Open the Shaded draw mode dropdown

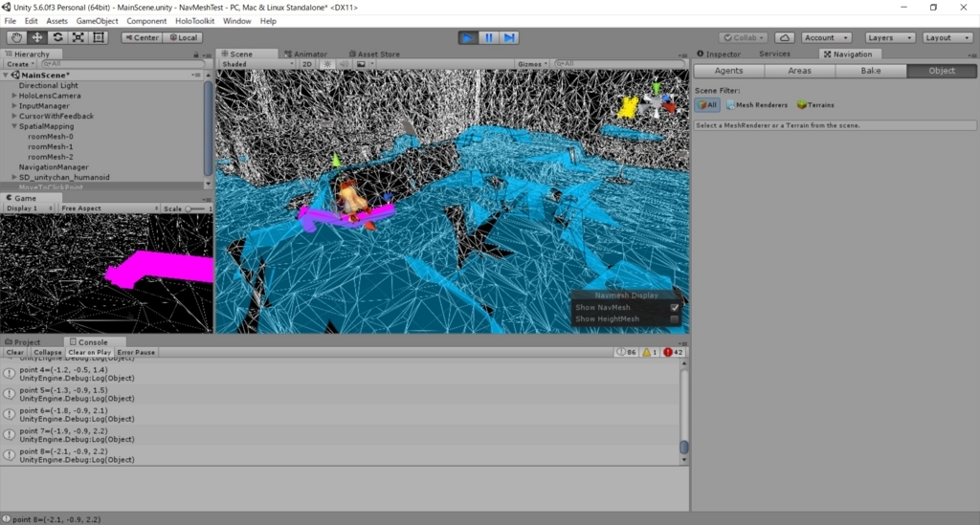point(257,64)
